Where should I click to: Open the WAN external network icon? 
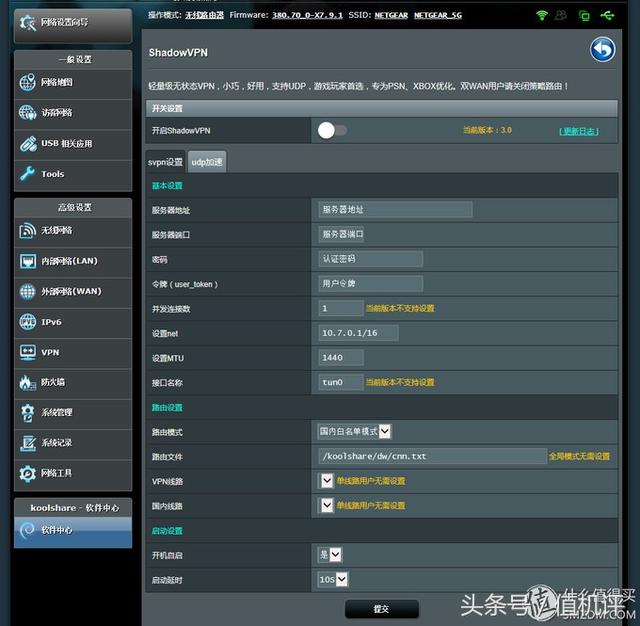click(x=28, y=291)
